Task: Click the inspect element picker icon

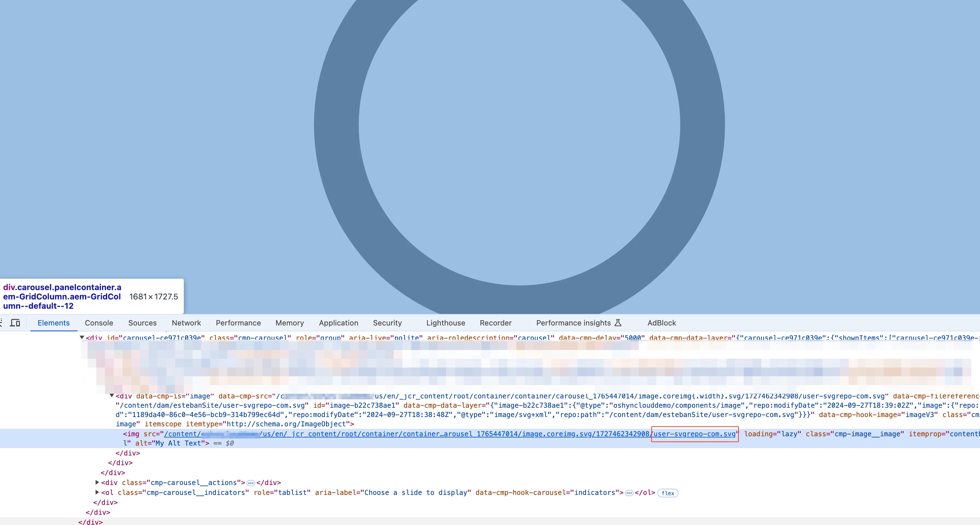Action: point(1,323)
